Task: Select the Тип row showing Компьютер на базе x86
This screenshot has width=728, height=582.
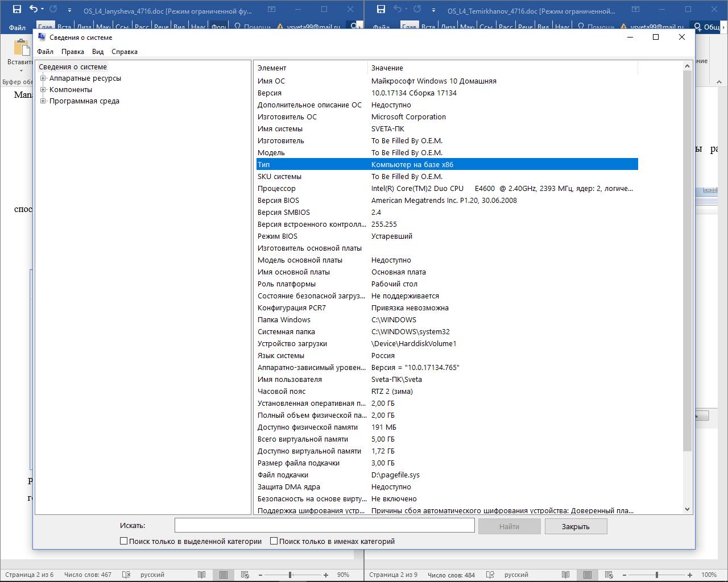Action: click(447, 165)
